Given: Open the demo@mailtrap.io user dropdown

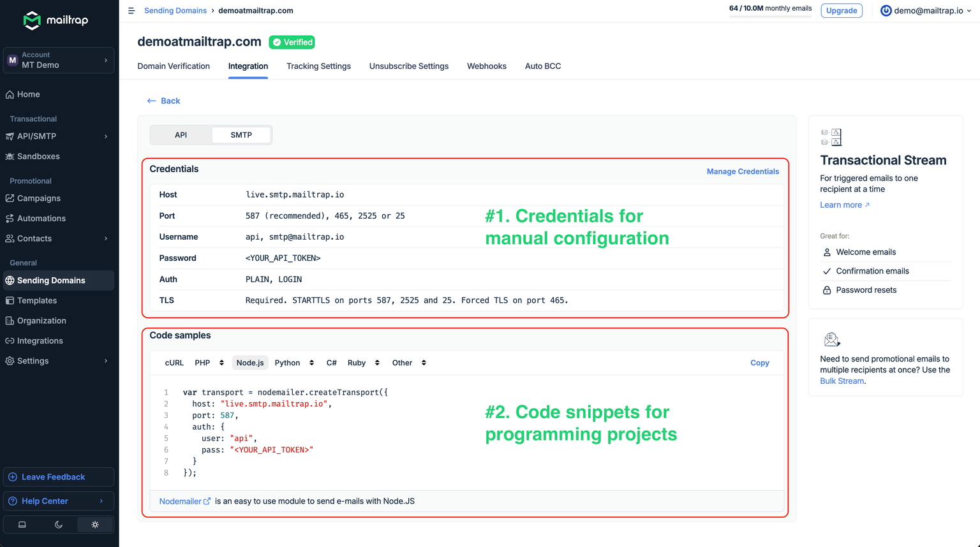Looking at the screenshot, I should coord(926,11).
